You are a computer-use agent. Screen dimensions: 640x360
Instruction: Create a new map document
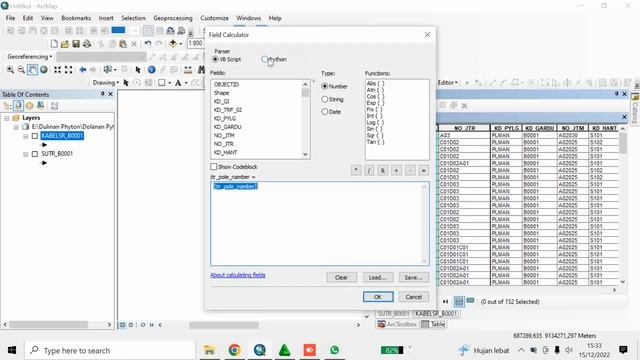pyautogui.click(x=54, y=43)
